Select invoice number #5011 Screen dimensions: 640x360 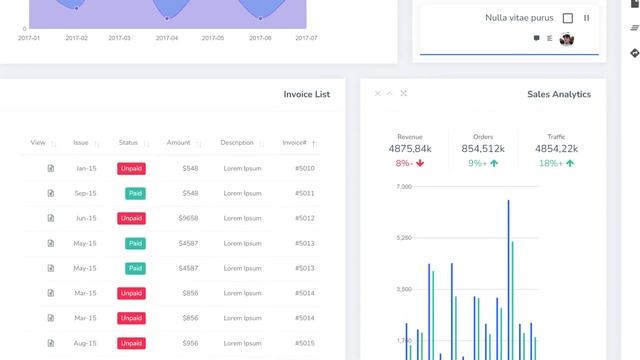pyautogui.click(x=304, y=193)
